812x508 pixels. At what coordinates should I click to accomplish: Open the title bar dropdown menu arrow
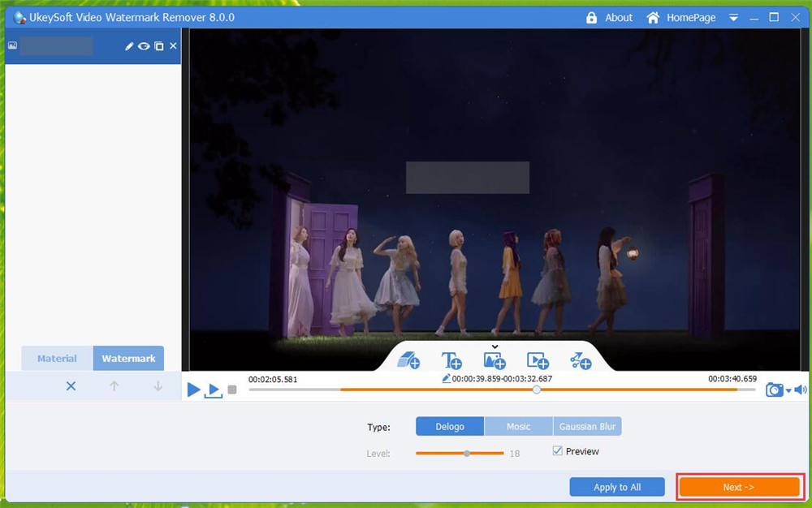733,18
